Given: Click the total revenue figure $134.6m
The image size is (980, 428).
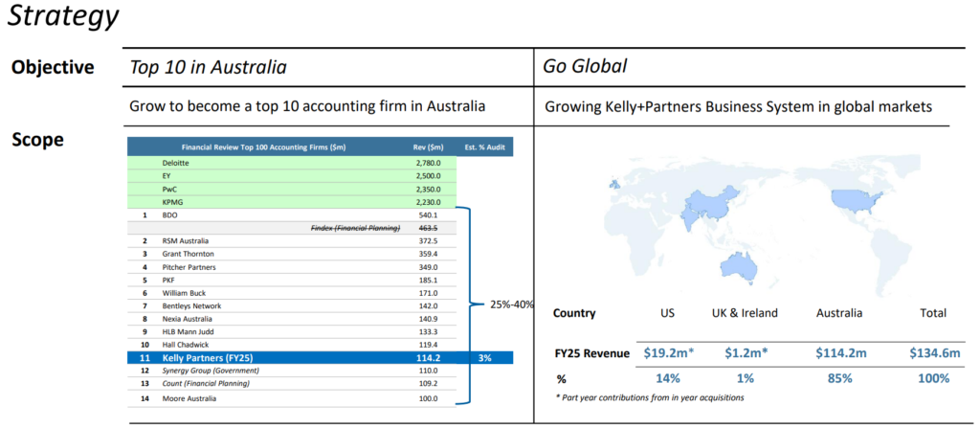Looking at the screenshot, I should [x=934, y=353].
